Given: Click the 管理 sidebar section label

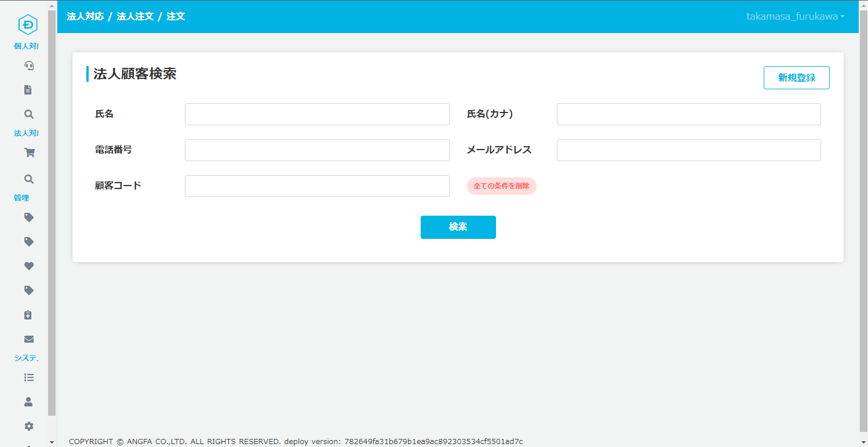Looking at the screenshot, I should point(21,198).
